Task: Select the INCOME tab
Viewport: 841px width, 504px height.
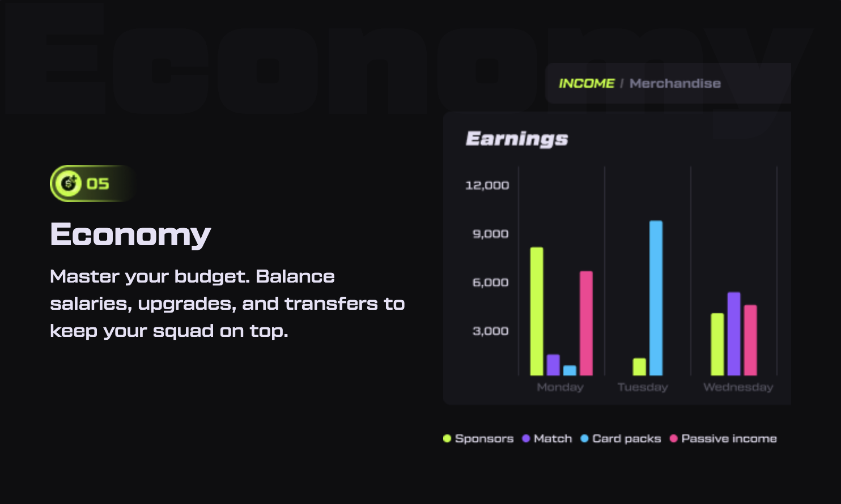Action: [x=586, y=83]
